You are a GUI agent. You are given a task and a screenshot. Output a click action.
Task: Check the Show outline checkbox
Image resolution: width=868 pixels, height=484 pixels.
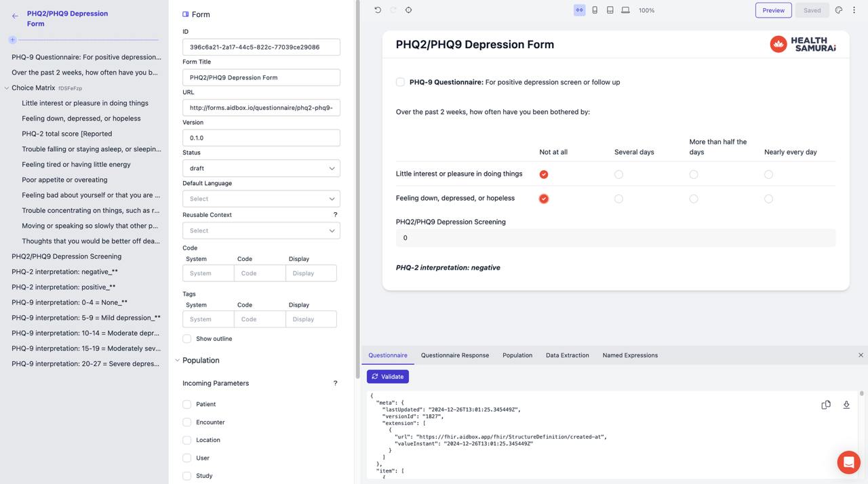point(186,338)
